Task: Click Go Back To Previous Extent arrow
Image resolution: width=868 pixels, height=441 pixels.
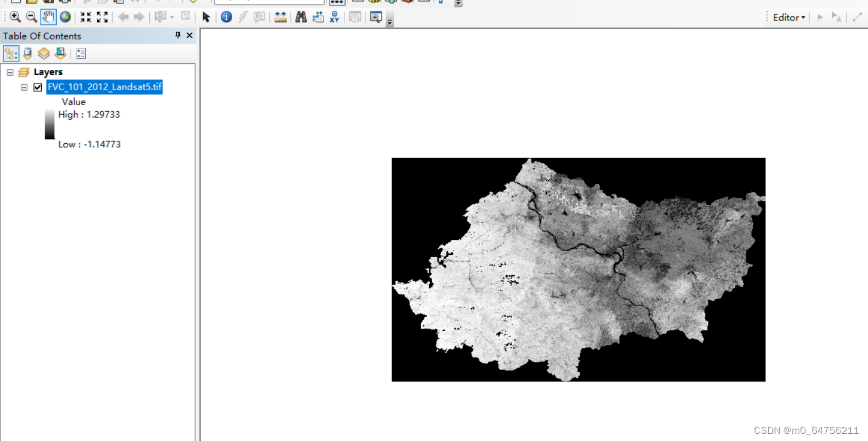Action: click(x=123, y=17)
